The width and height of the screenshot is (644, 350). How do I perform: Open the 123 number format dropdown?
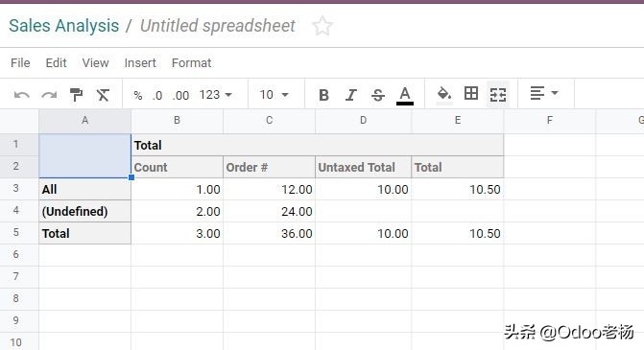[x=216, y=95]
